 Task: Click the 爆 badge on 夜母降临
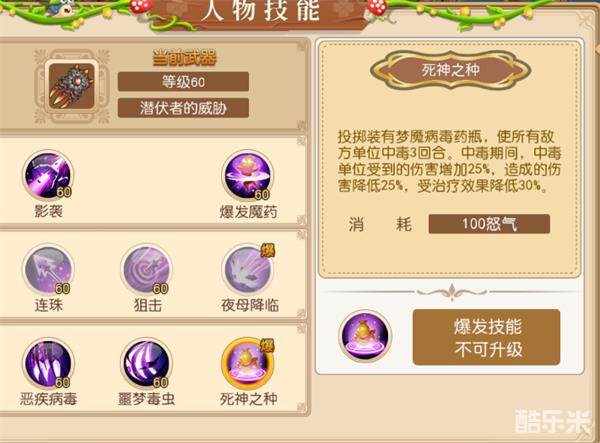(x=268, y=251)
